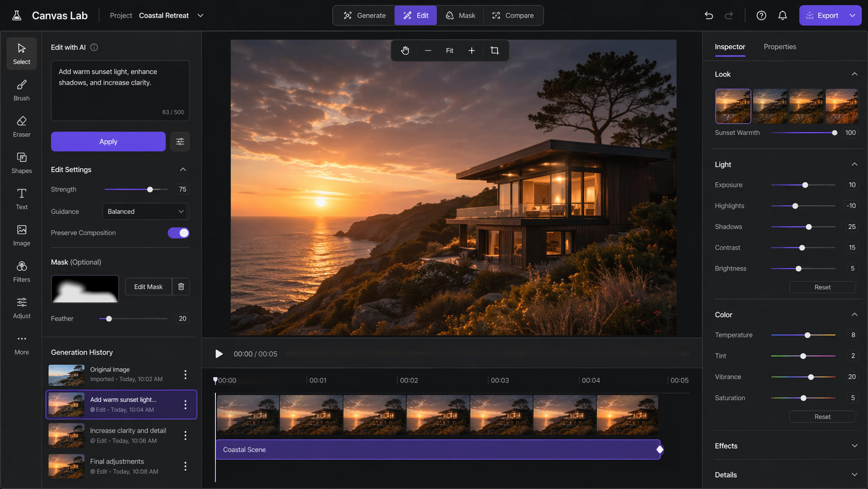Open the Shapes tool

[x=21, y=163]
